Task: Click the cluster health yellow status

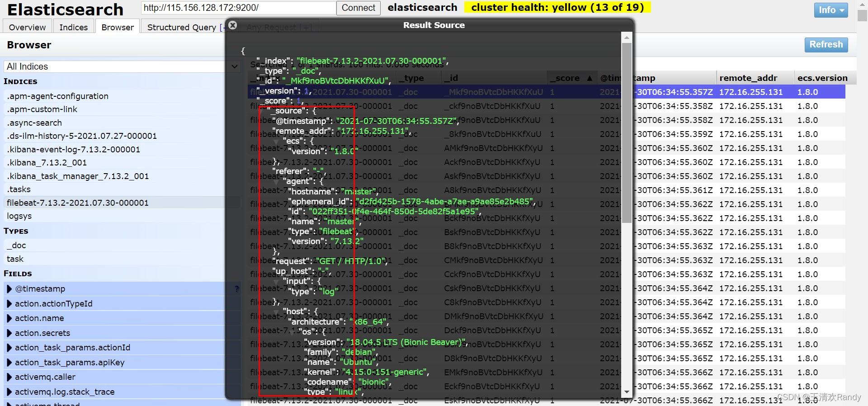Action: coord(557,7)
